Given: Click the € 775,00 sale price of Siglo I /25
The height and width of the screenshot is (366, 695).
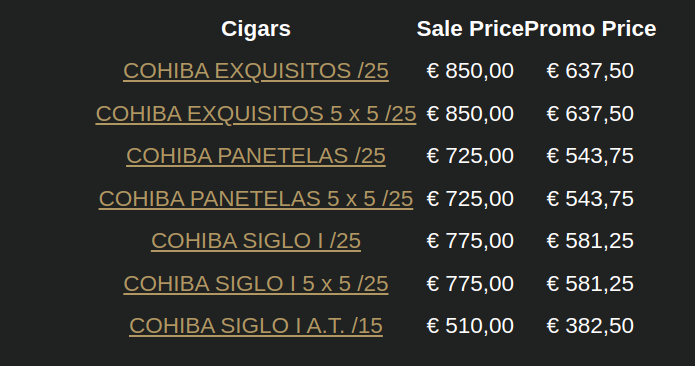Looking at the screenshot, I should pyautogui.click(x=470, y=241).
